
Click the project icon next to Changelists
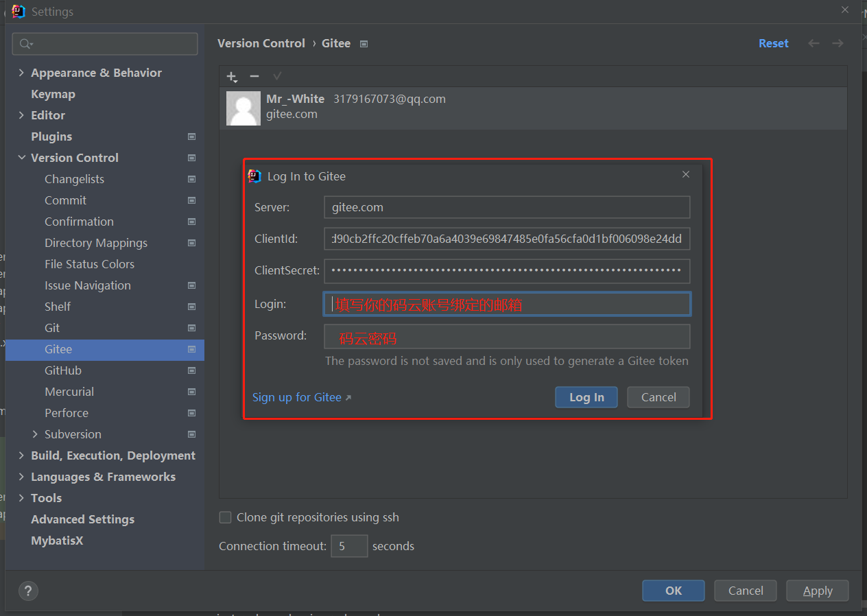(192, 179)
